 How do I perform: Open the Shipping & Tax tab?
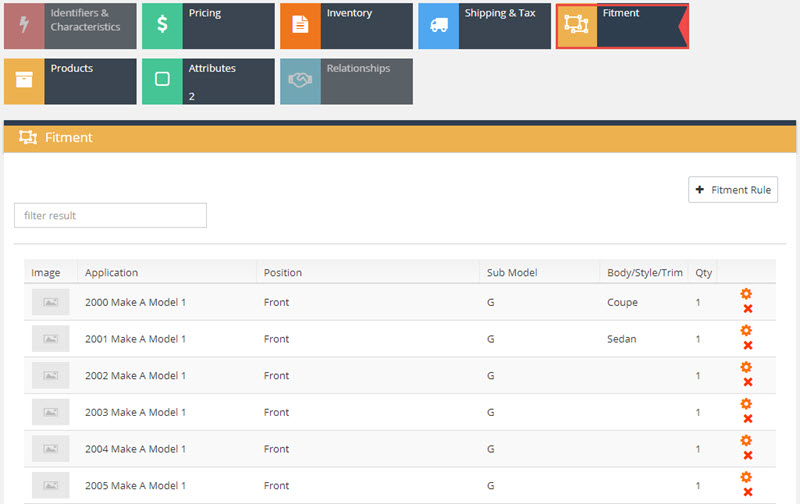click(485, 26)
